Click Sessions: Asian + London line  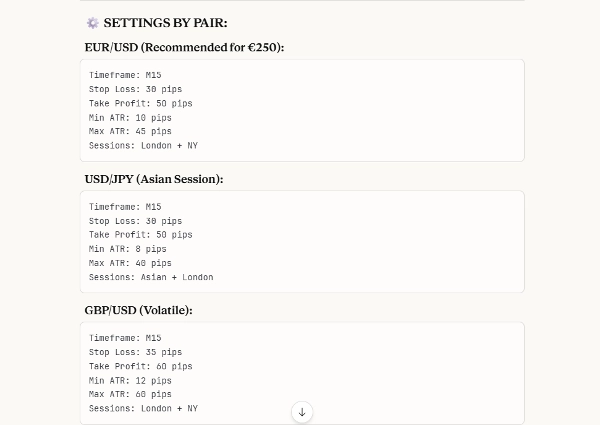tap(151, 277)
